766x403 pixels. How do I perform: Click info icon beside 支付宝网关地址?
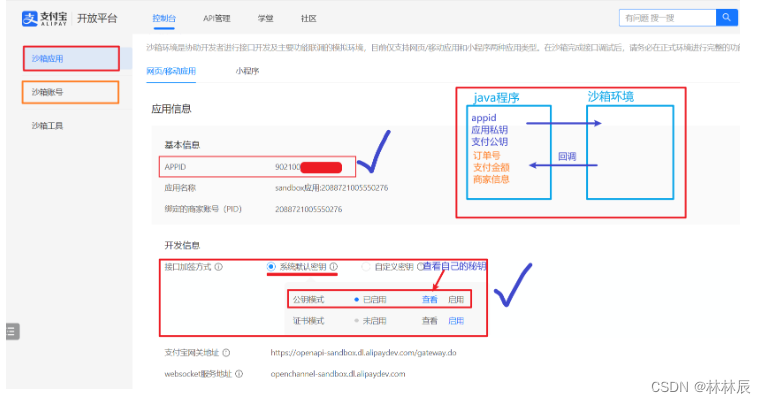tap(226, 353)
